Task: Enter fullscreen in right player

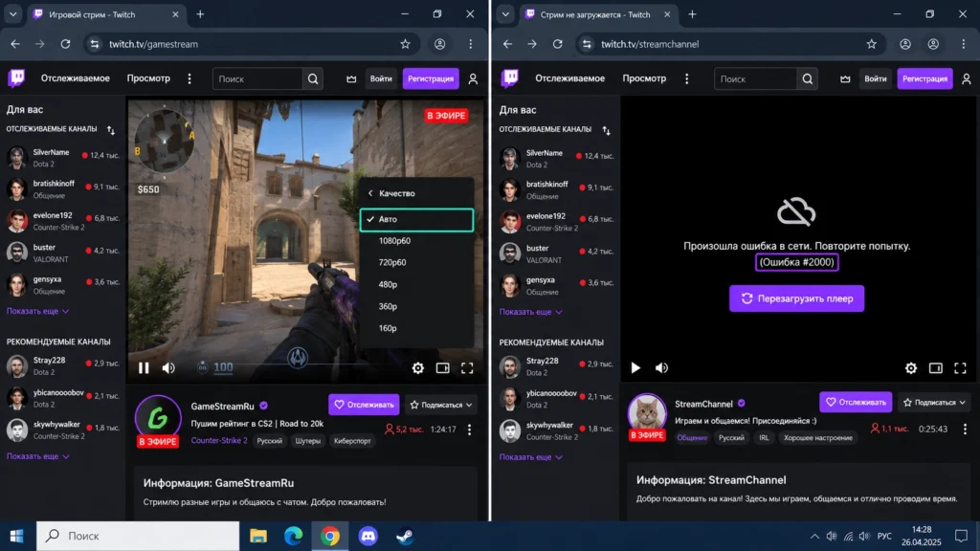Action: tap(961, 368)
